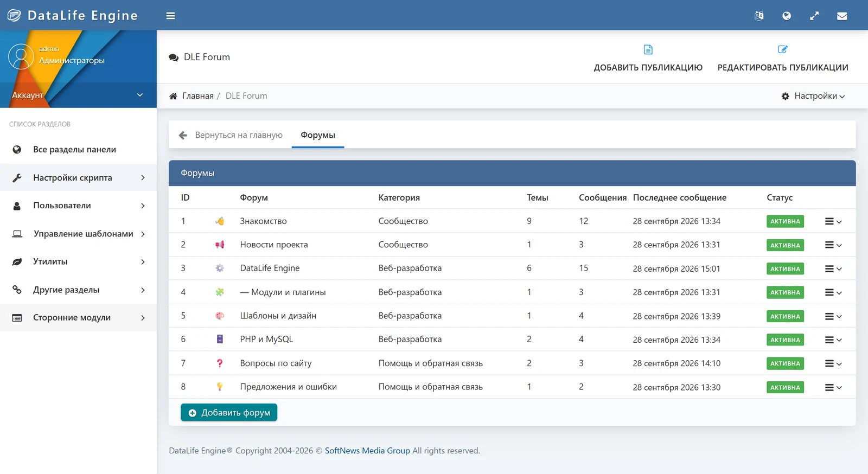Image resolution: width=868 pixels, height=474 pixels.
Task: Toggle the sidebar hamburger menu
Action: coord(170,16)
